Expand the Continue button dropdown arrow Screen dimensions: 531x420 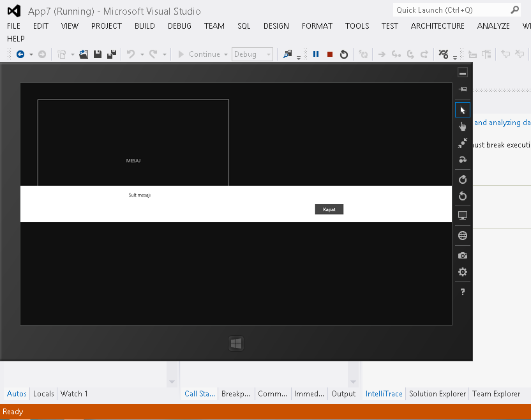[x=225, y=54]
